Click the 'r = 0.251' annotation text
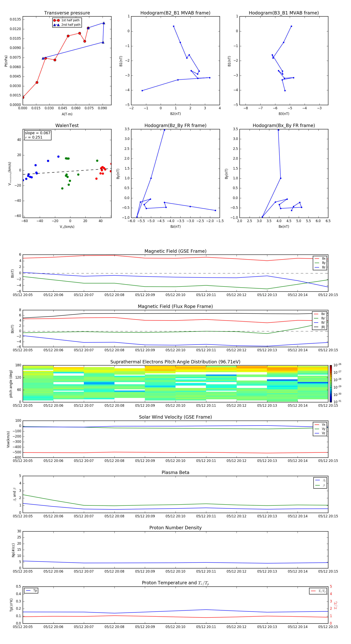Screen dimensions: 351x644 tap(34, 137)
